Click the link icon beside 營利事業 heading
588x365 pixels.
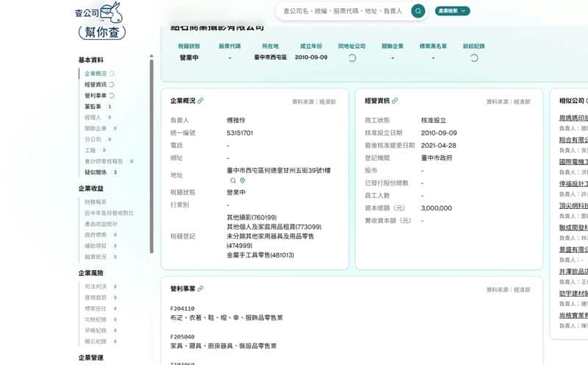[200, 288]
